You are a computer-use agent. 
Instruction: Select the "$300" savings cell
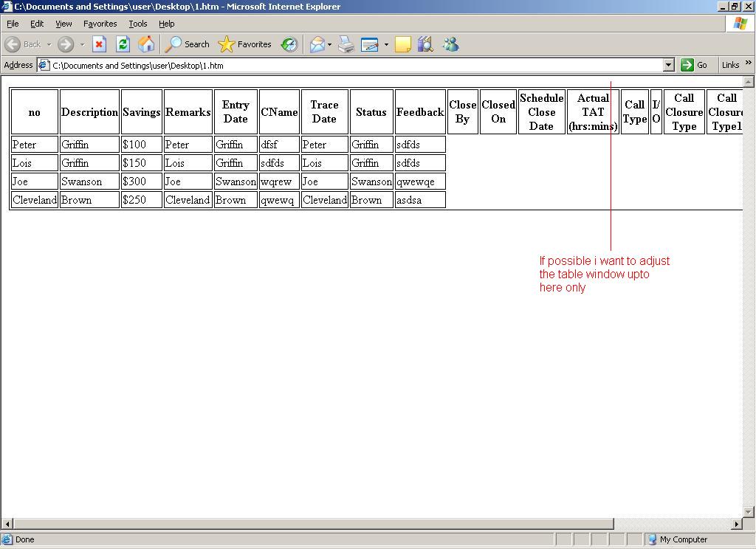[141, 182]
